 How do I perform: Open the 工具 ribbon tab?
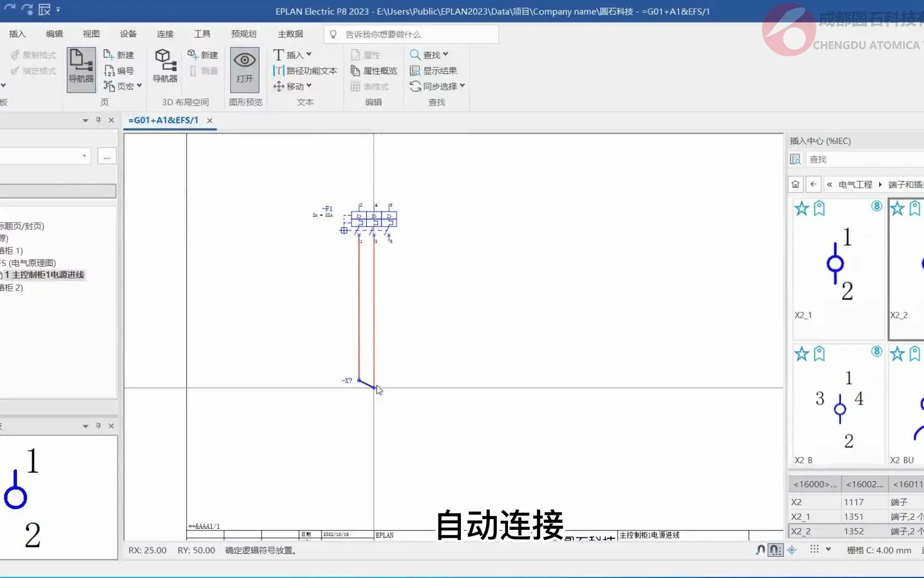(202, 34)
